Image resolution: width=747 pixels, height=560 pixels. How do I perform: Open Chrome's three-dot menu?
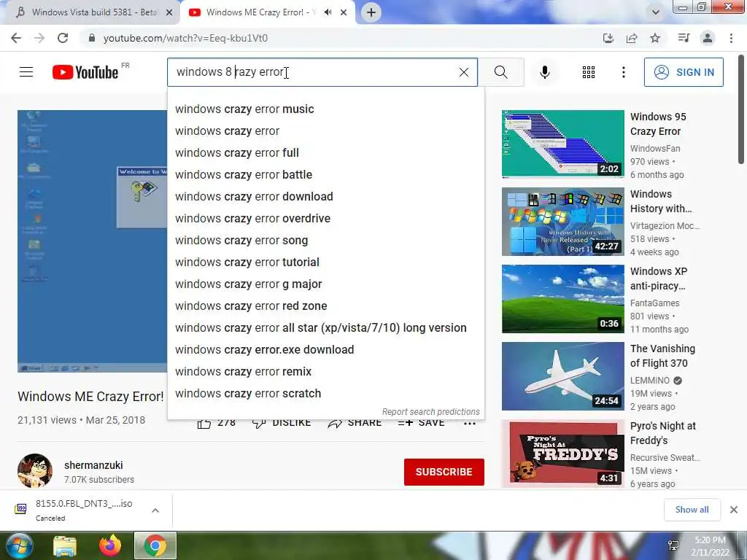(x=731, y=38)
